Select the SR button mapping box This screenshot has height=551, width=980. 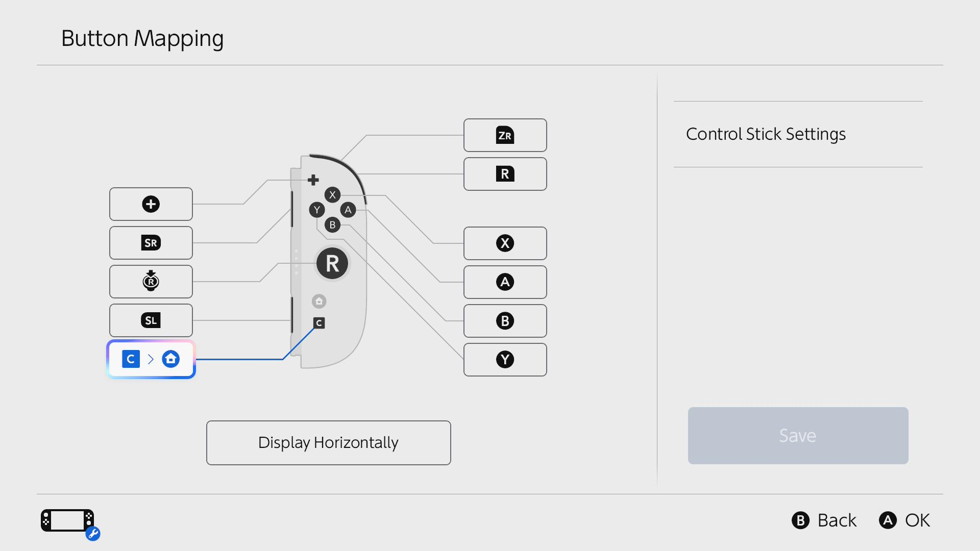click(x=151, y=243)
